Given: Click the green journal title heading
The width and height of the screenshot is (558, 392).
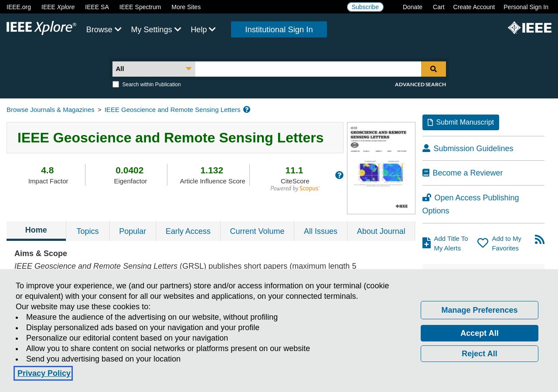Looking at the screenshot, I should tap(170, 138).
